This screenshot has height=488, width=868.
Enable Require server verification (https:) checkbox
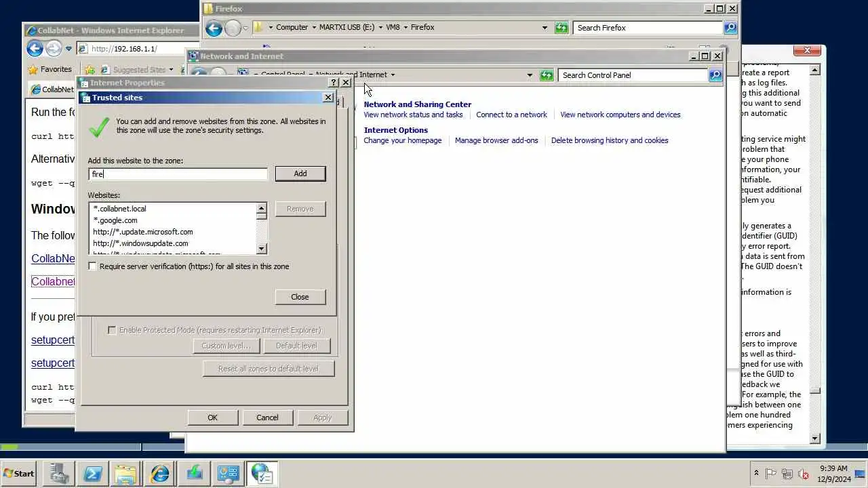coord(93,266)
